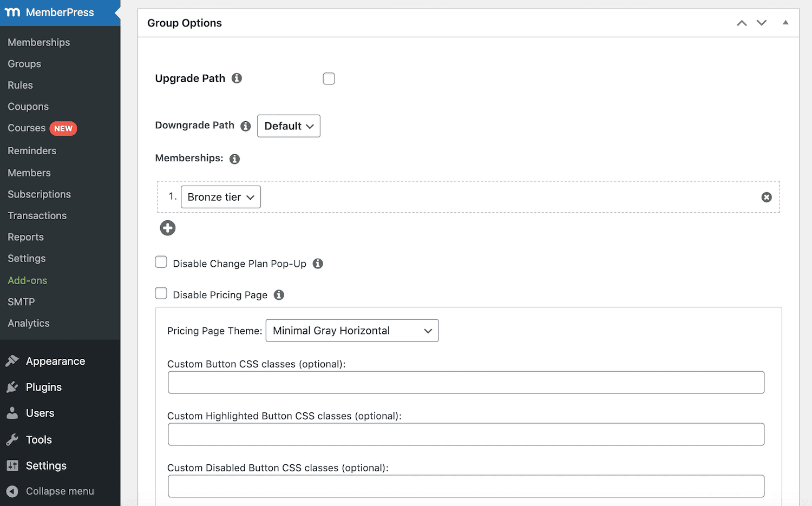
Task: Open the Add-ons page
Action: (x=27, y=280)
